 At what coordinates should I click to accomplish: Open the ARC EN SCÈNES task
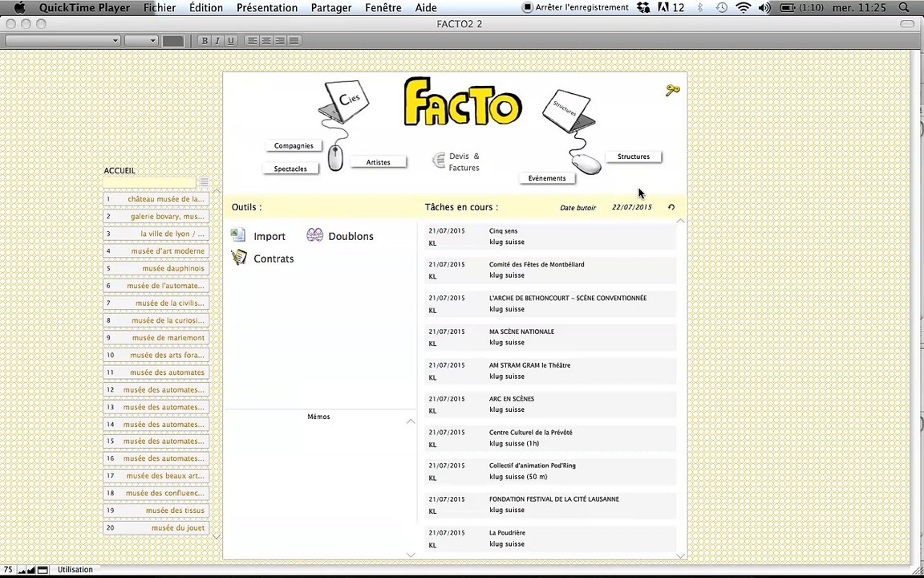[550, 405]
